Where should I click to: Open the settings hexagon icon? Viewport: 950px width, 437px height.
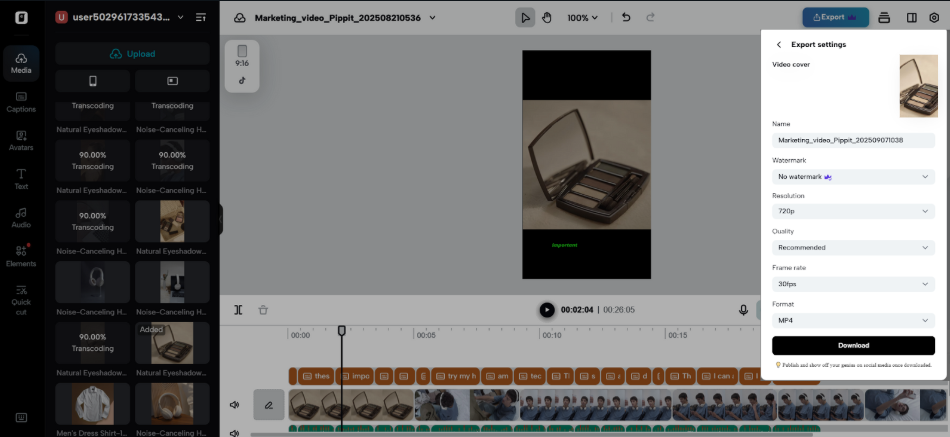(934, 17)
